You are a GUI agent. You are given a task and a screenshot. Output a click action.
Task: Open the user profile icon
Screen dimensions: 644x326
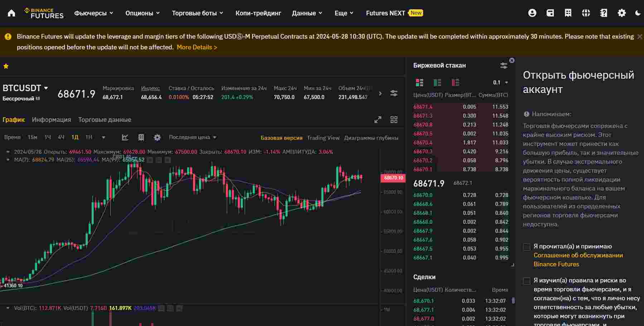tap(532, 13)
